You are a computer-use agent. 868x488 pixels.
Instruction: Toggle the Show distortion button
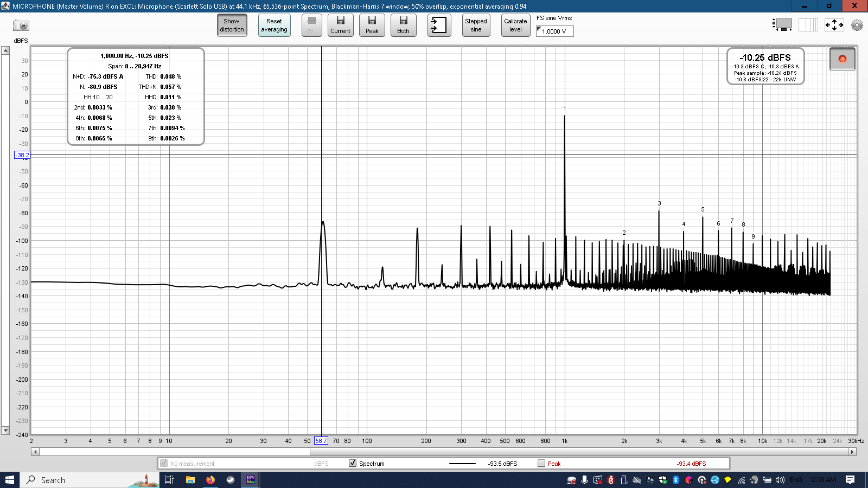(x=232, y=25)
